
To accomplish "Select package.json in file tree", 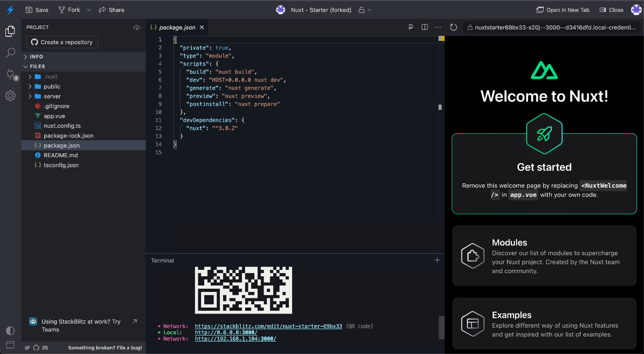I will (x=83, y=145).
